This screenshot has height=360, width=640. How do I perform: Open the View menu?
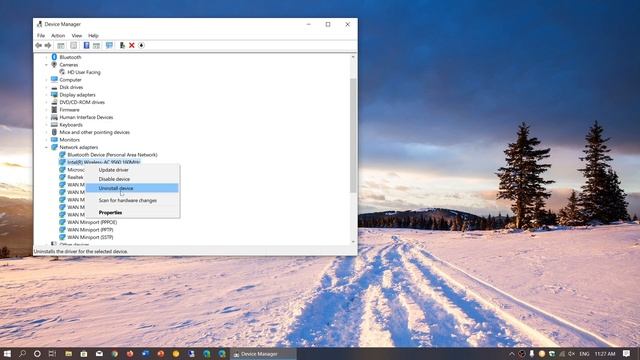[x=77, y=36]
